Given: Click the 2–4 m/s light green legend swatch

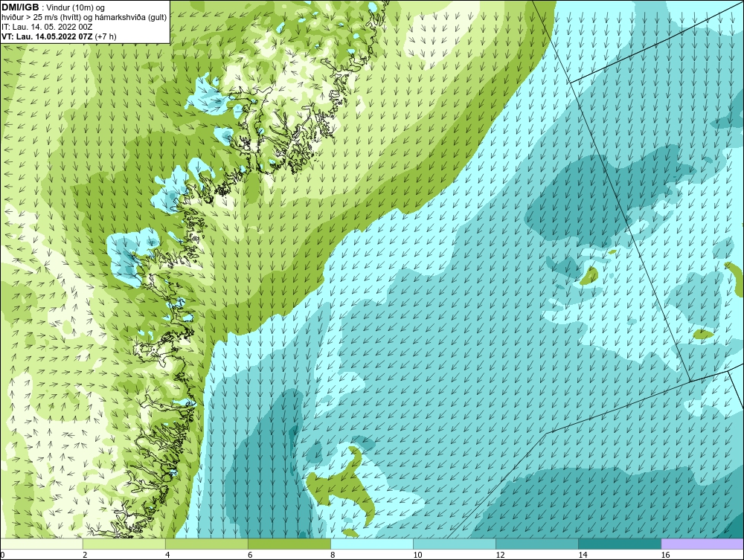Looking at the screenshot, I should click(124, 544).
